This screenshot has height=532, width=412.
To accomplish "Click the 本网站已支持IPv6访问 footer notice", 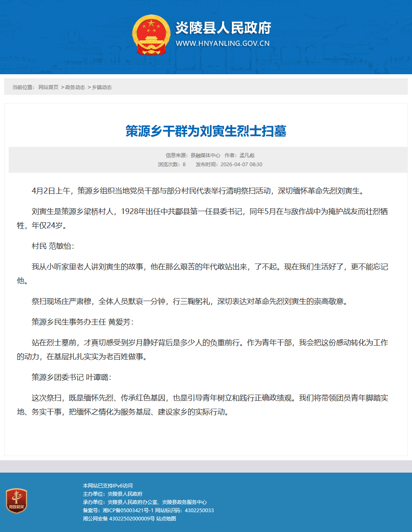I will point(108,486).
